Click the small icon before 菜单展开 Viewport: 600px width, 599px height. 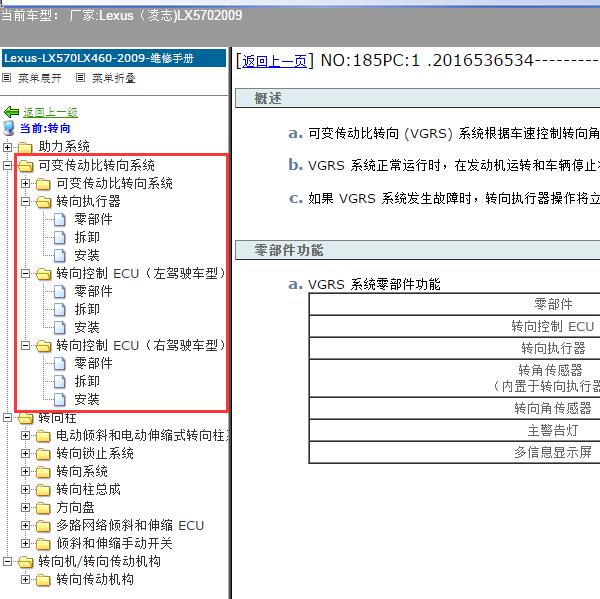(x=7, y=78)
